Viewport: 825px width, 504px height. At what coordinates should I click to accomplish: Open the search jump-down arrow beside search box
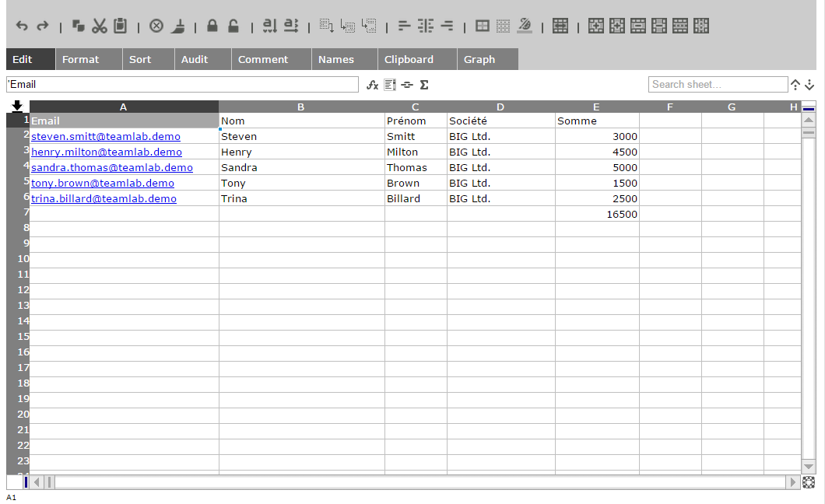[810, 85]
